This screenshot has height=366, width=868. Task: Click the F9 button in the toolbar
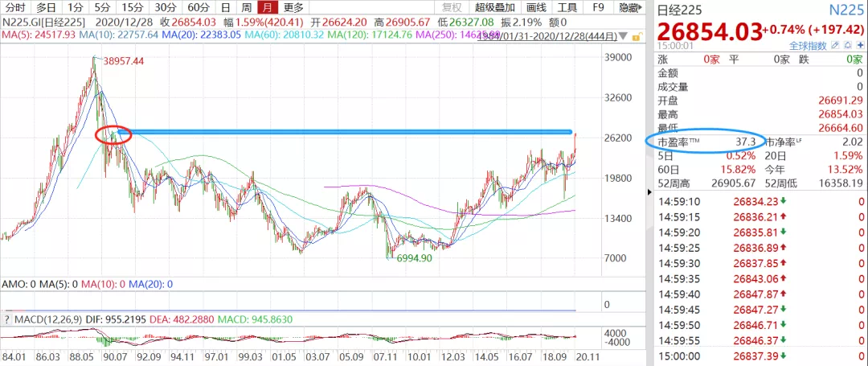click(x=599, y=7)
